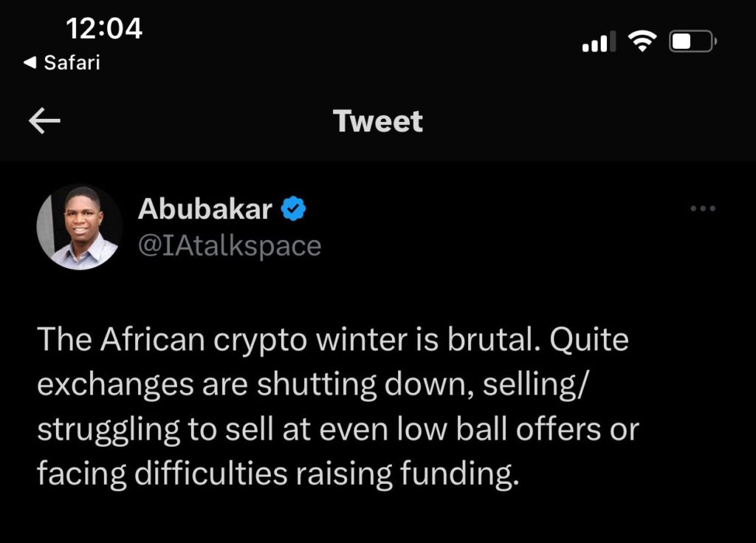Tap the 12:04 clock

104,29
